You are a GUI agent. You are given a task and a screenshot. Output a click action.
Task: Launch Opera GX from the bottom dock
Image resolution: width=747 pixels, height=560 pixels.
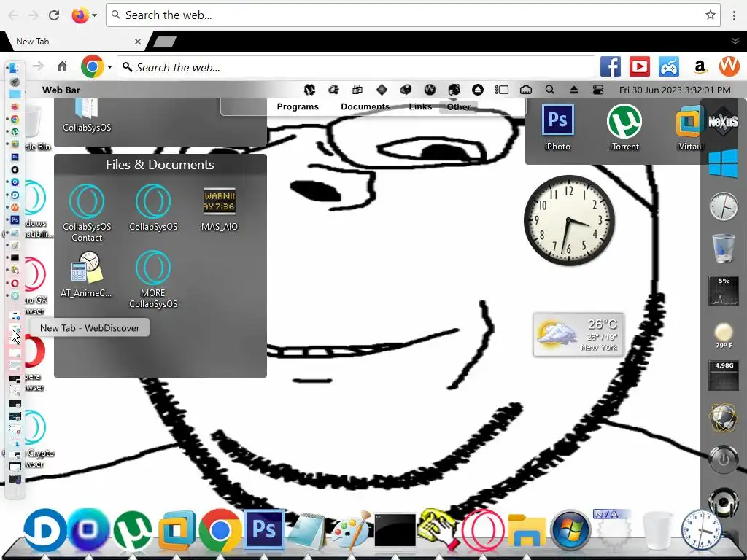click(x=483, y=530)
